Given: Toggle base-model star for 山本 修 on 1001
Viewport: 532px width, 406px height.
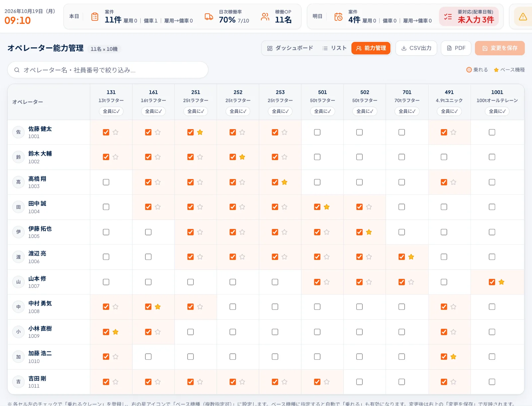Looking at the screenshot, I should tap(501, 282).
